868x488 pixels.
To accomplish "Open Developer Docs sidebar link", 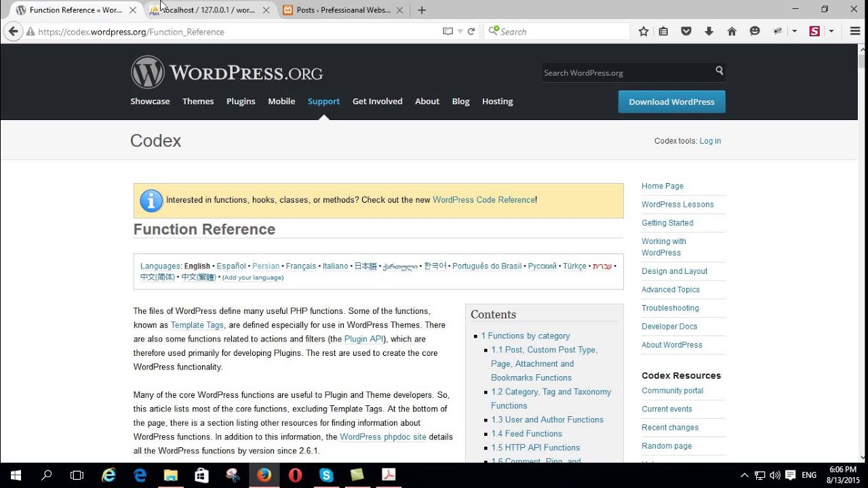I will click(x=669, y=326).
